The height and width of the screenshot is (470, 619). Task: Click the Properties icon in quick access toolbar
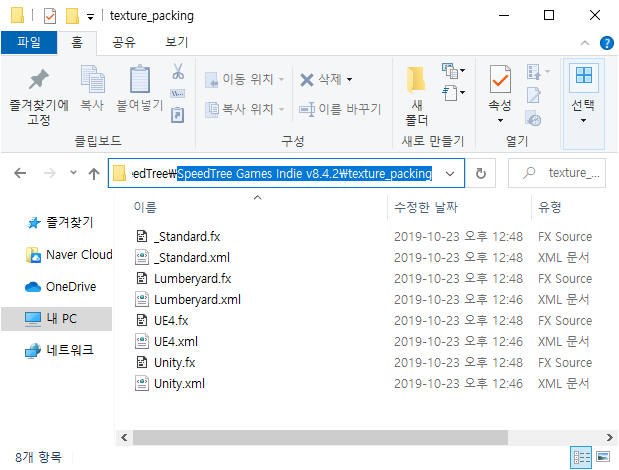(x=50, y=16)
